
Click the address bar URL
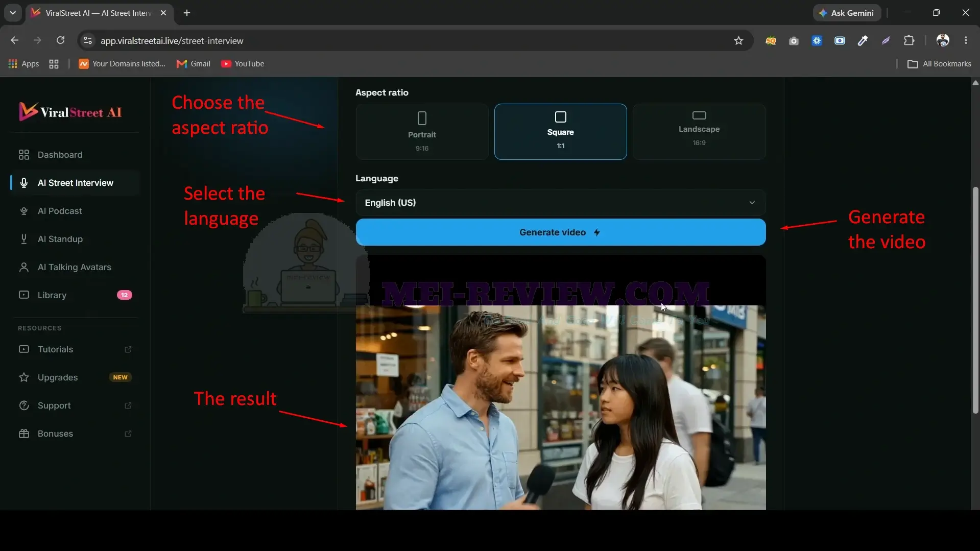click(x=172, y=41)
